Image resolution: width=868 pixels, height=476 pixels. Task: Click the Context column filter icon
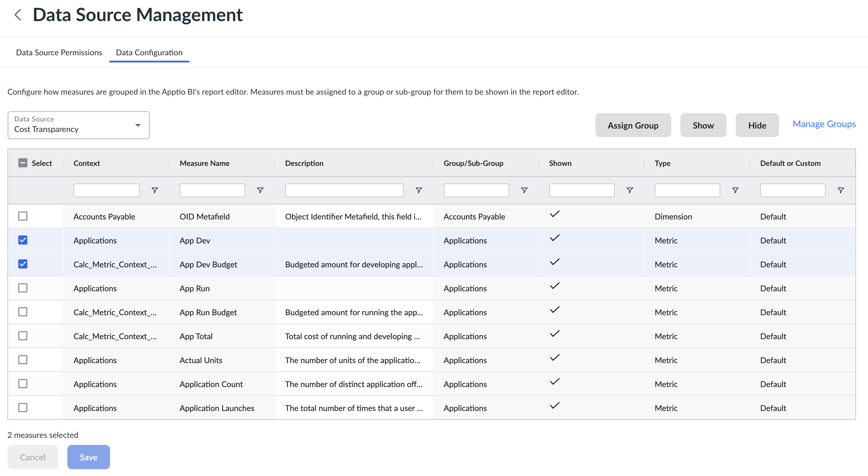point(155,190)
